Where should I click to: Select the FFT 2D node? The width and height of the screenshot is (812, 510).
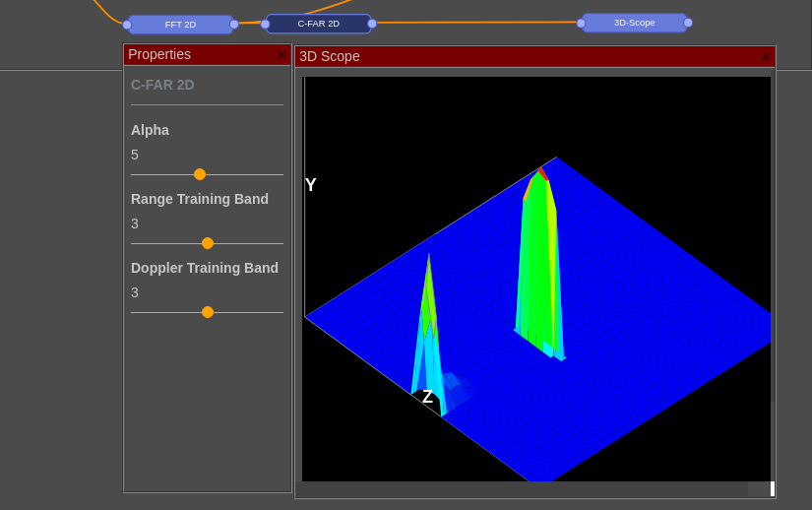click(180, 25)
